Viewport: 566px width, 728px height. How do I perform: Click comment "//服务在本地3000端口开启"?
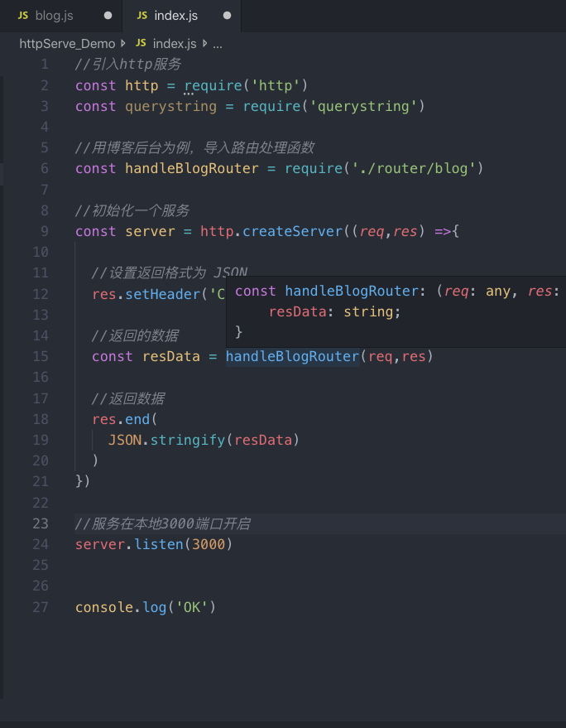point(163,523)
